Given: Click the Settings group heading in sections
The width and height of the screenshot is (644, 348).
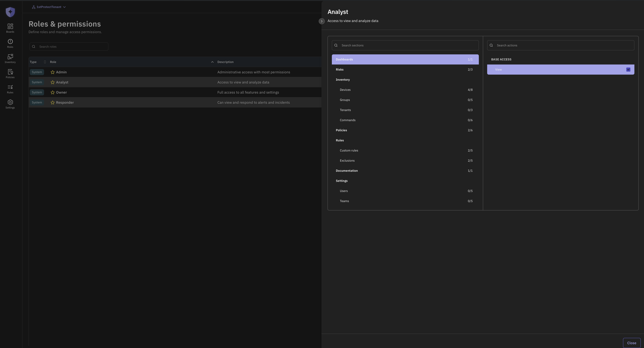Looking at the screenshot, I should (341, 181).
